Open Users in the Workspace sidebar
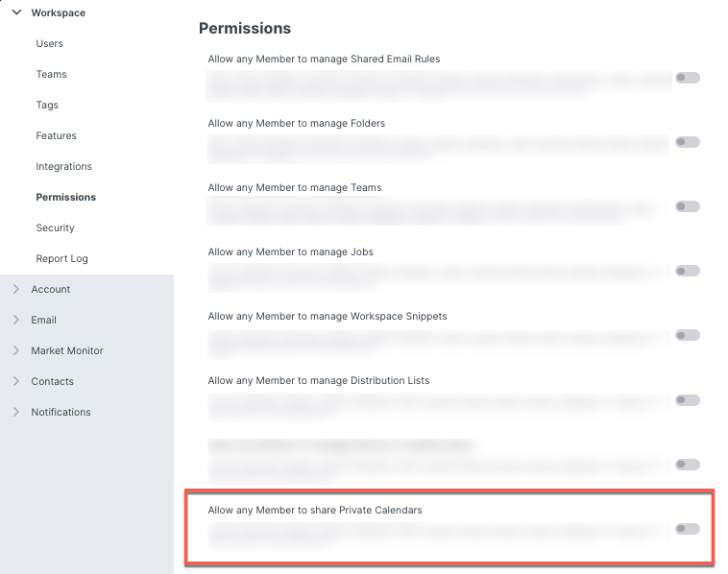 (x=50, y=43)
